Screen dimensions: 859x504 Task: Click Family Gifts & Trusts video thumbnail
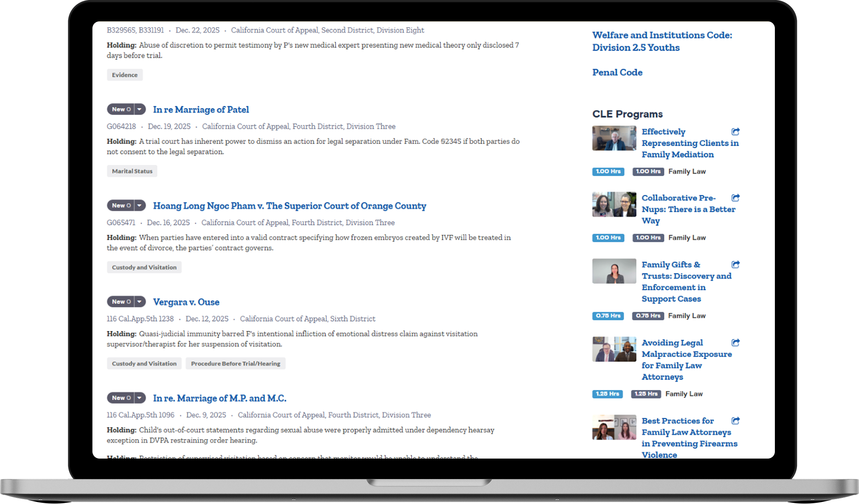614,271
